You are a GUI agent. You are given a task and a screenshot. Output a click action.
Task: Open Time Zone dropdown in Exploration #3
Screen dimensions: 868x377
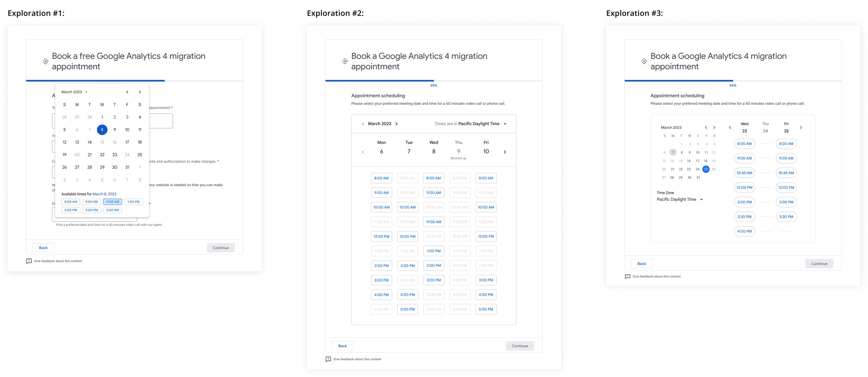pos(680,199)
